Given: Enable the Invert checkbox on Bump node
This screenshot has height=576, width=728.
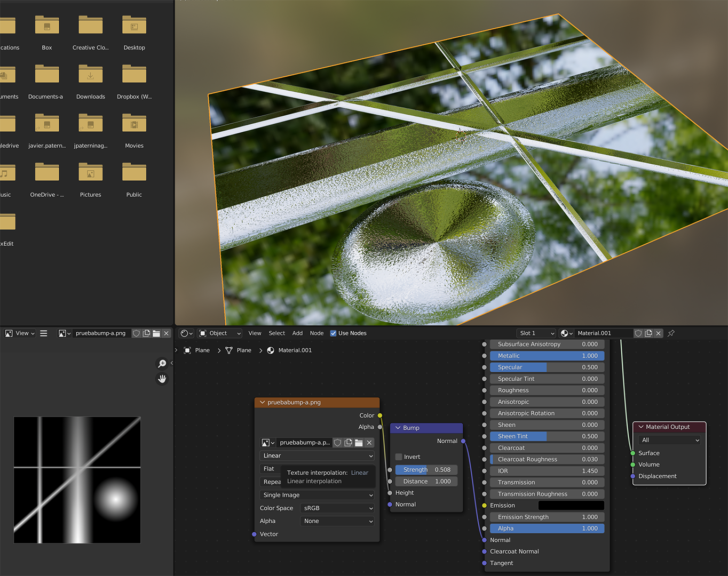Looking at the screenshot, I should (399, 457).
